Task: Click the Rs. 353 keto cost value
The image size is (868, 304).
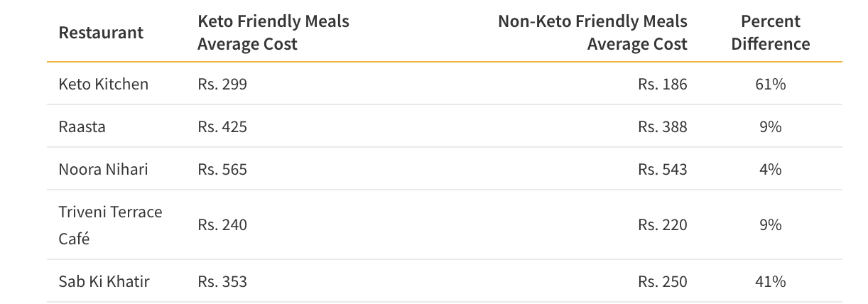Action: tap(222, 281)
